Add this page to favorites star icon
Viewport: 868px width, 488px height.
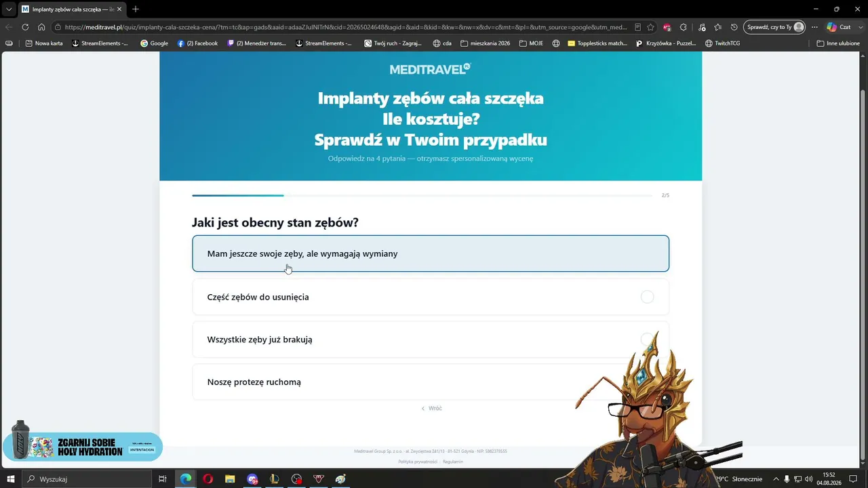[651, 27]
